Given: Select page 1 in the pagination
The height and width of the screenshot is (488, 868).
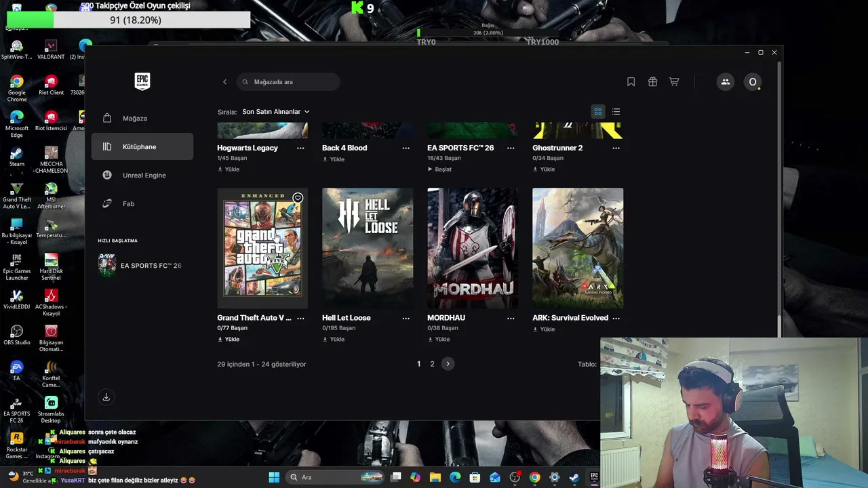Looking at the screenshot, I should click(x=418, y=364).
